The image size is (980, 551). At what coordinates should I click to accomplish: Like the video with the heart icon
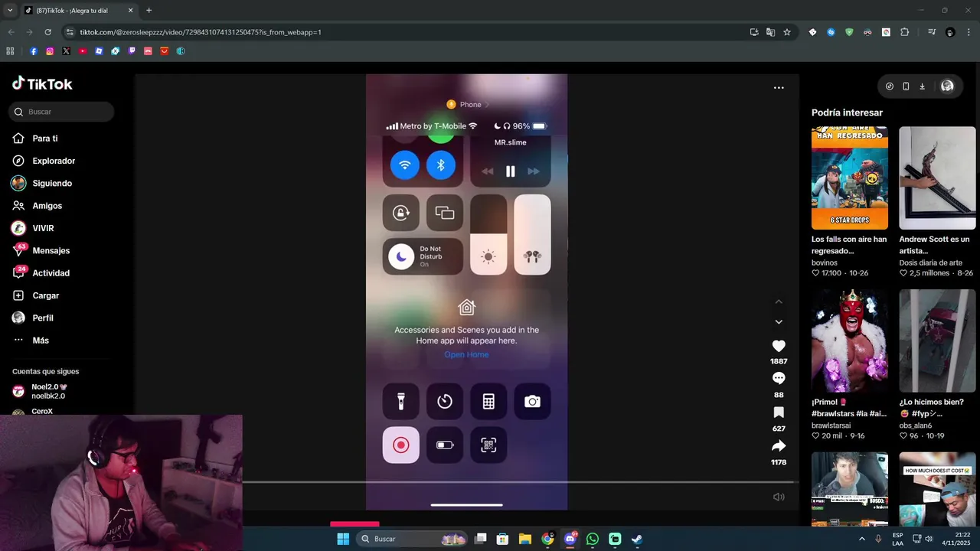point(779,346)
